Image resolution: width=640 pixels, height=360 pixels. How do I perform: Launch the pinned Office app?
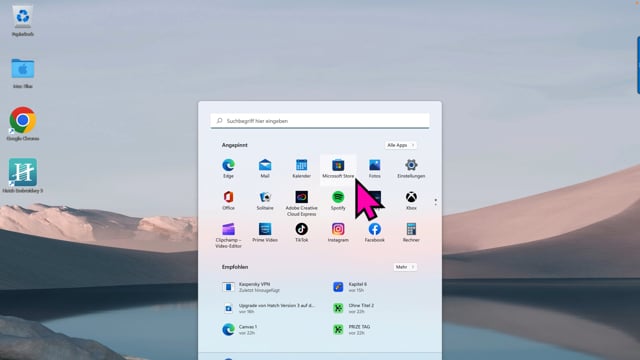pos(228,201)
